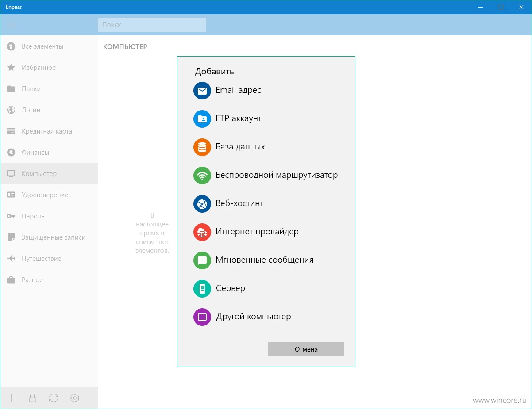Open settings gear icon
The image size is (532, 409).
[x=75, y=398]
